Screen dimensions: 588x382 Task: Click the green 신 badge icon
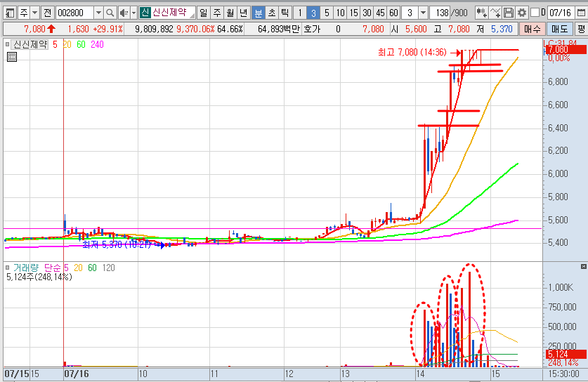click(145, 13)
